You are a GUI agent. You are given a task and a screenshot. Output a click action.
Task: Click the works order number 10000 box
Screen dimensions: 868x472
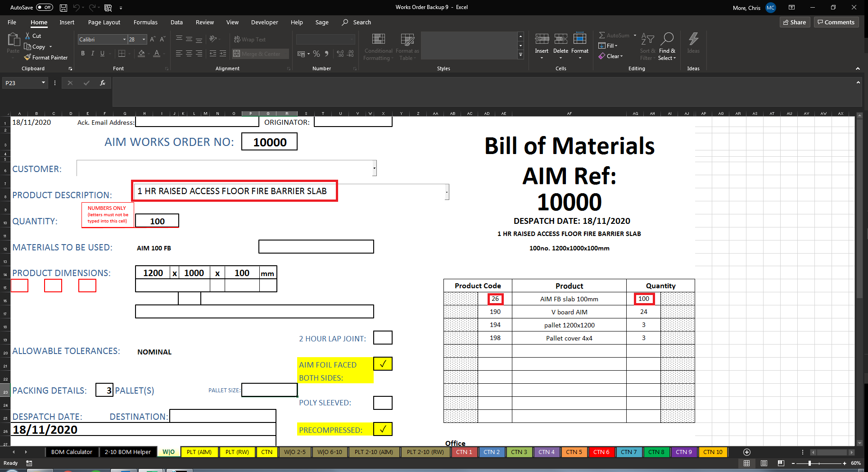click(x=269, y=142)
